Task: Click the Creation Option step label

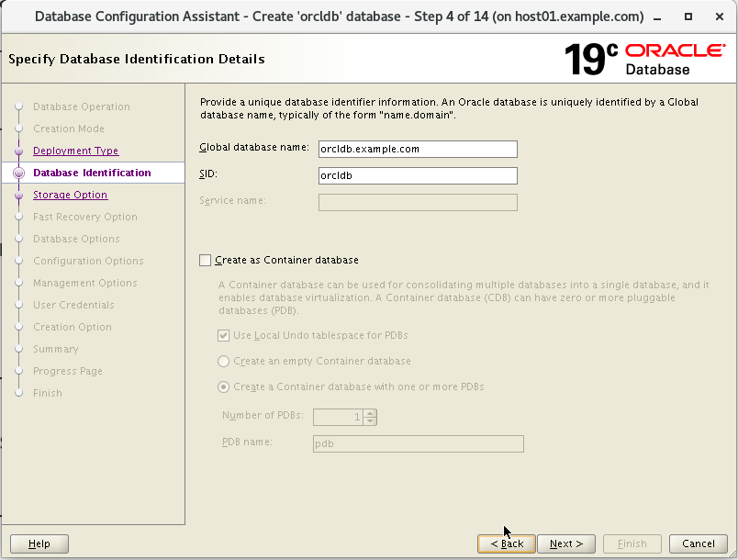Action: coord(73,327)
